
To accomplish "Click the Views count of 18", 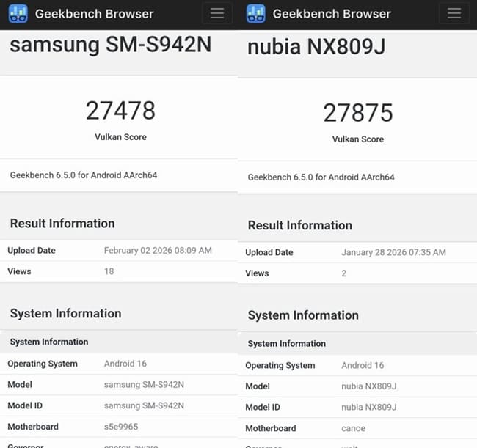I will tap(109, 271).
